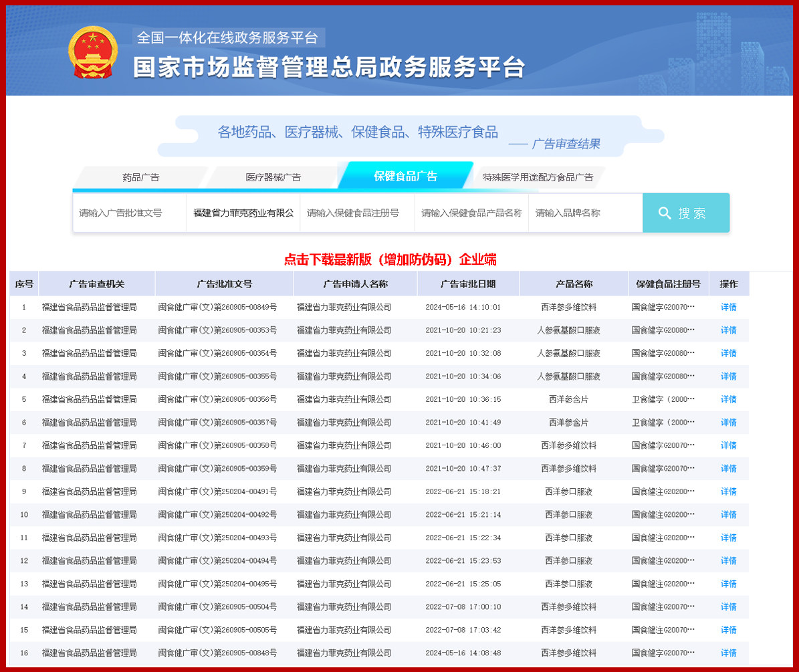This screenshot has height=672, width=799.
Task: Open 详情 for row 1
Action: point(728,307)
